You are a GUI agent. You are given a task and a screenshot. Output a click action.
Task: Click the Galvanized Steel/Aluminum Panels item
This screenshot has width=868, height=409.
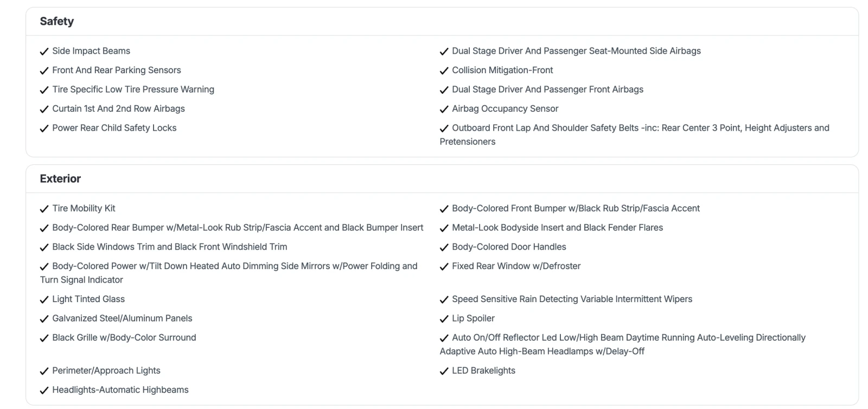122,318
